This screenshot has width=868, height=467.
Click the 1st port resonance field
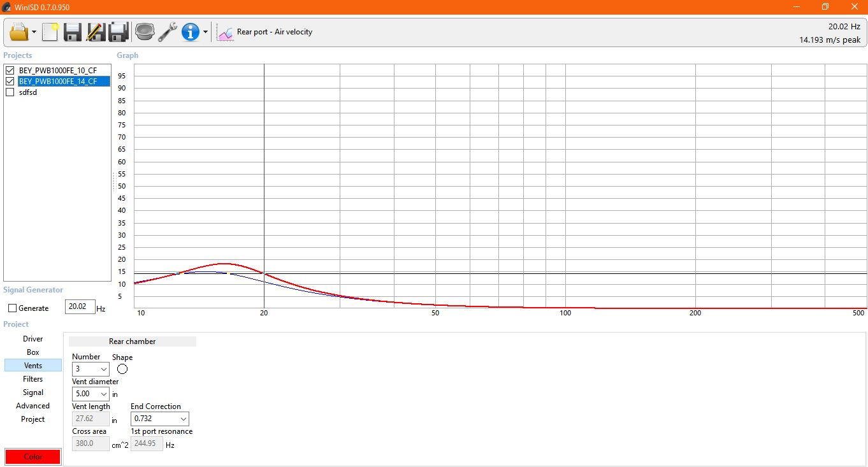(x=147, y=443)
